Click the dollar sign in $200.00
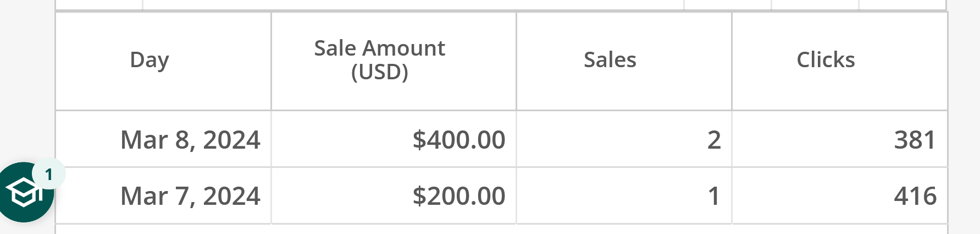980x234 pixels. click(419, 196)
